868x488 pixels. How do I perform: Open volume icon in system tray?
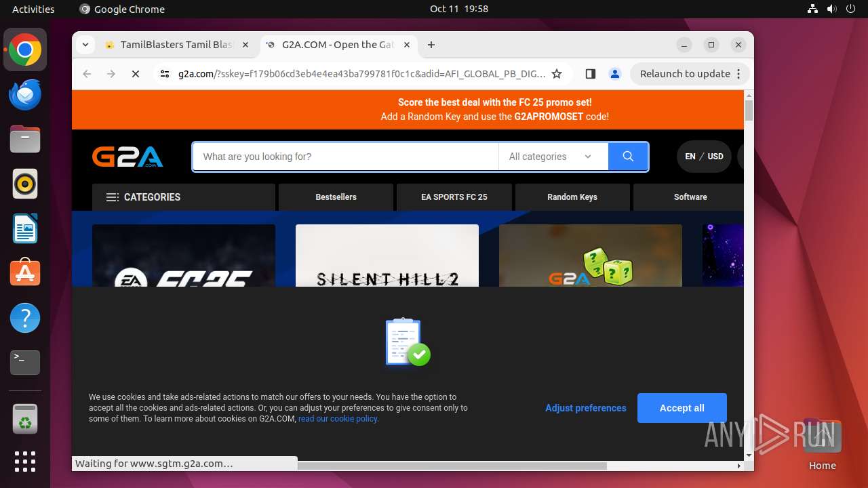pyautogui.click(x=832, y=9)
